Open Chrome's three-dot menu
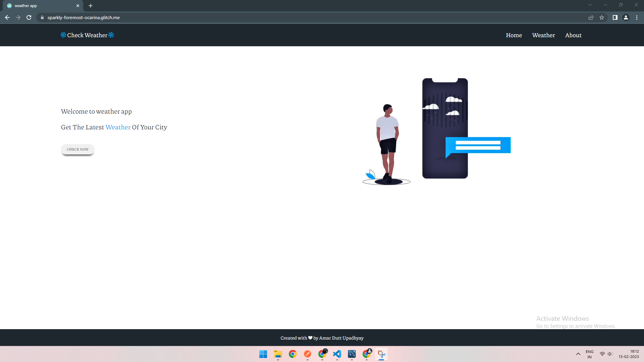 637,17
